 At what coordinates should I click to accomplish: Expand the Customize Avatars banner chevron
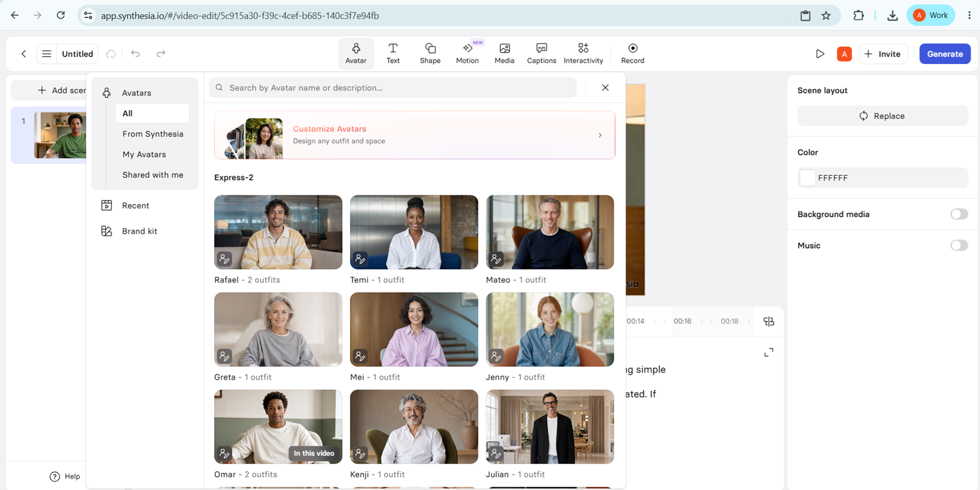pyautogui.click(x=600, y=135)
